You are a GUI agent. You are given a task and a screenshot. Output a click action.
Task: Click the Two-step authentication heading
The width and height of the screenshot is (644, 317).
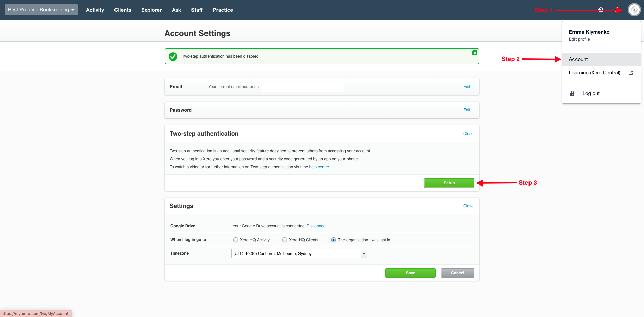(204, 134)
